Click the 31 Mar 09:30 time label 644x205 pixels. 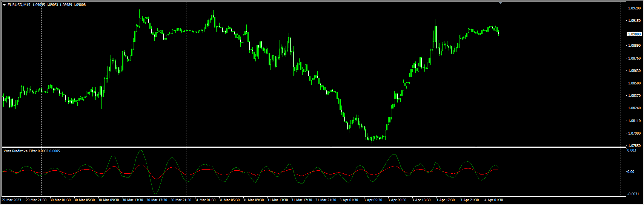(253, 200)
